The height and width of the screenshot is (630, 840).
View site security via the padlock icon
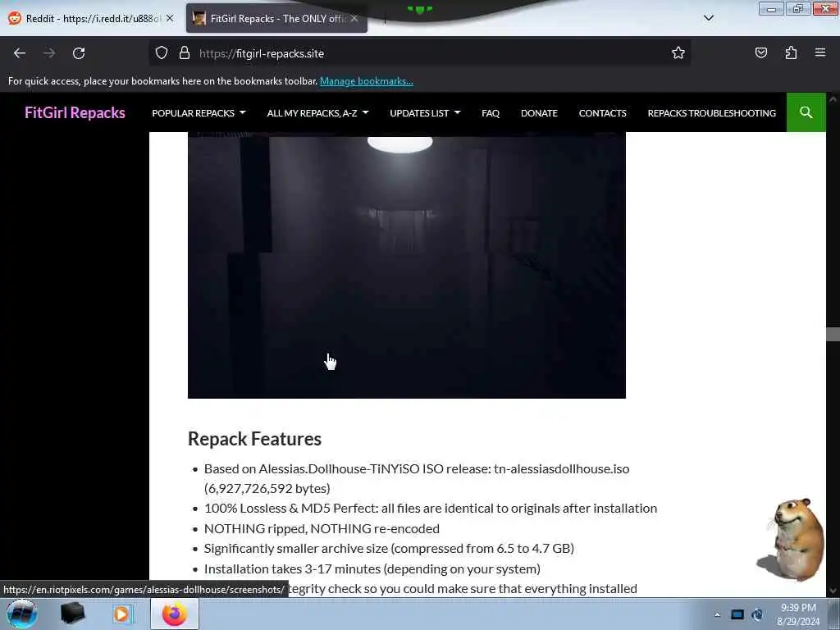tap(185, 53)
